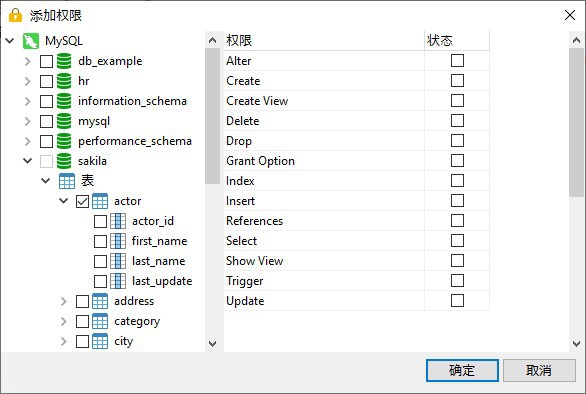Enable the Select privilege checkbox
This screenshot has height=394, width=586.
click(x=457, y=241)
